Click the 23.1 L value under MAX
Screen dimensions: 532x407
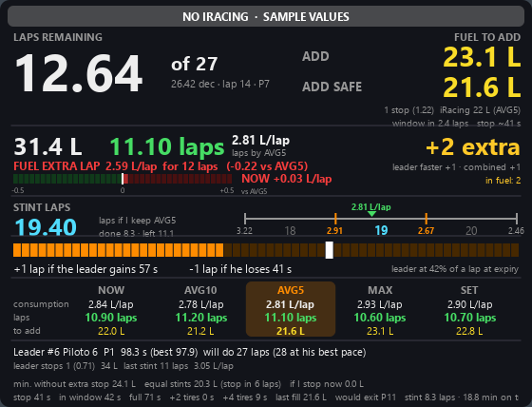[380, 331]
